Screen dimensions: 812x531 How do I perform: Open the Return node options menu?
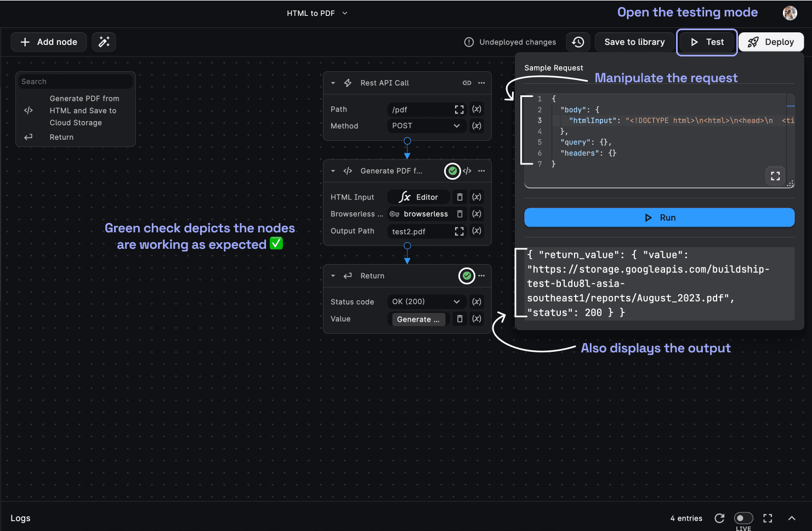click(x=481, y=276)
